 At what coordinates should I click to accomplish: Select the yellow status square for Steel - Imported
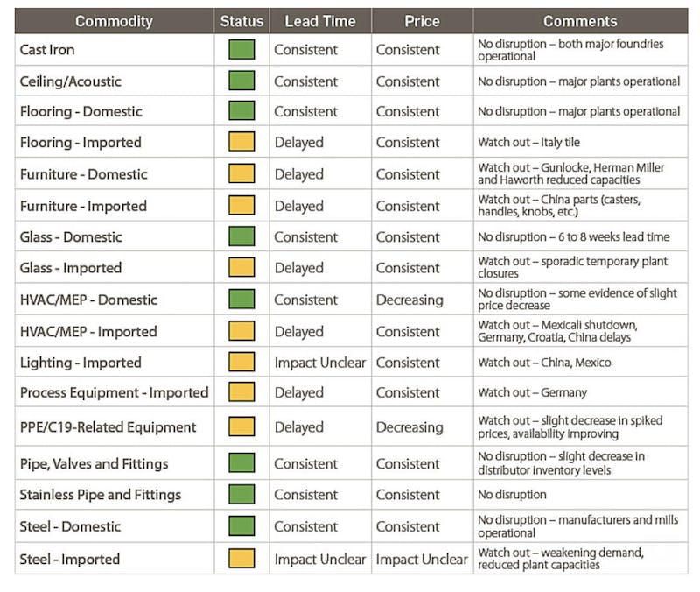point(241,559)
